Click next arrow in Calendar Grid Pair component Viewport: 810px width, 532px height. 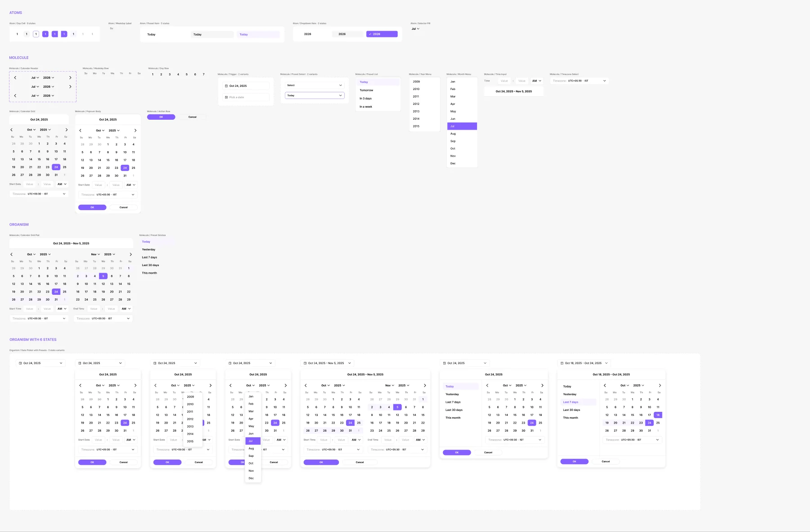[131, 254]
